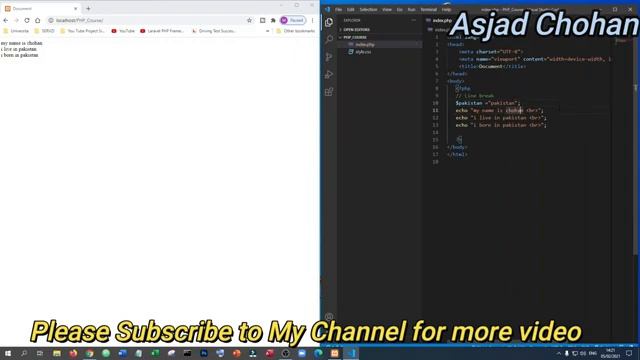The height and width of the screenshot is (360, 640).
Task: Open the Source Control view in VS Code
Action: pos(329,57)
